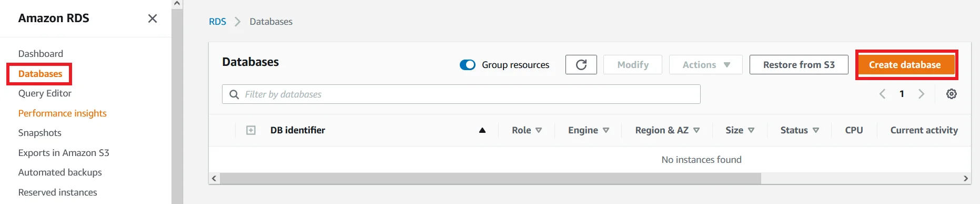
Task: Click Databases breadcrumb text
Action: tap(271, 22)
